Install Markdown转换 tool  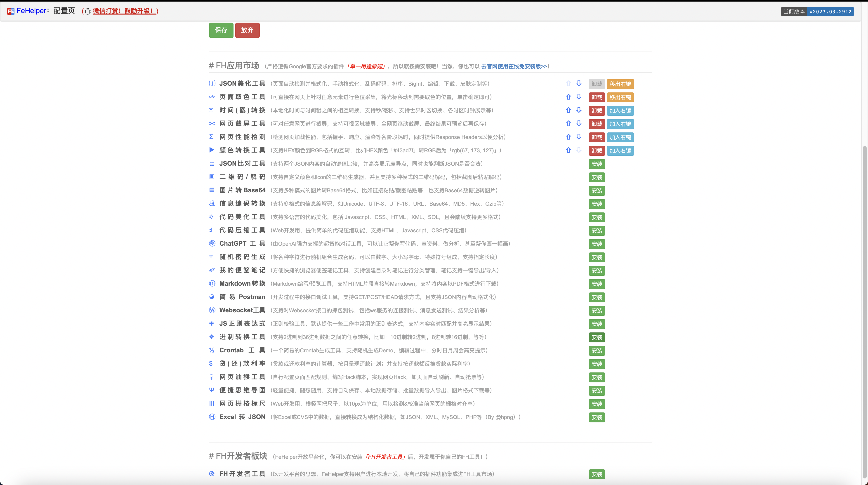tap(597, 284)
